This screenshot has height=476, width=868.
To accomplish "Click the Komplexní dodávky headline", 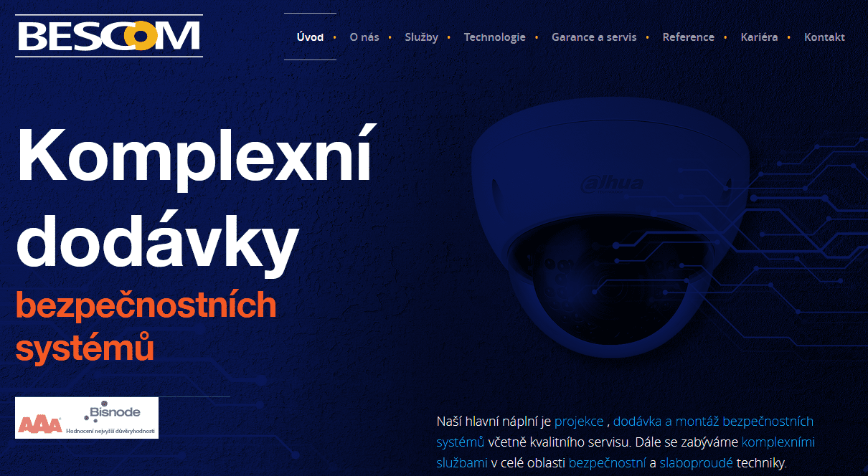I will (194, 195).
